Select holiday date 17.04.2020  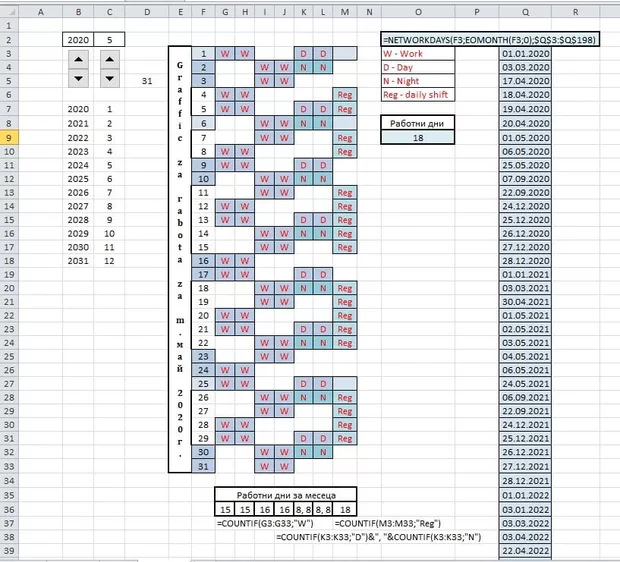[x=525, y=81]
